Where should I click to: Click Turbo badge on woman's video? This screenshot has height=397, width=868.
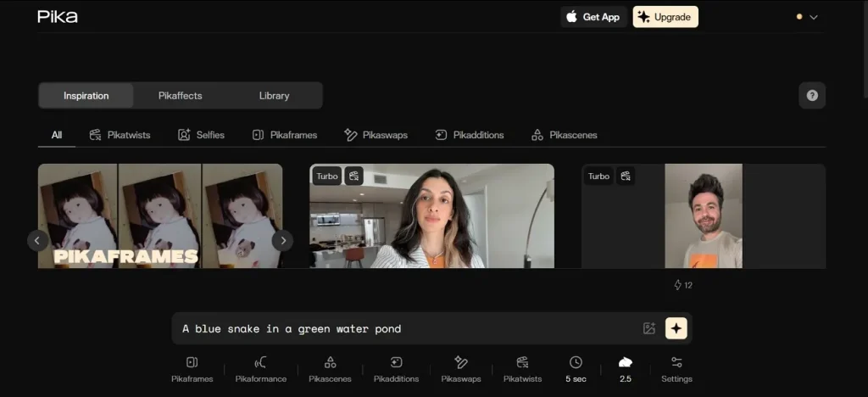[x=327, y=176]
